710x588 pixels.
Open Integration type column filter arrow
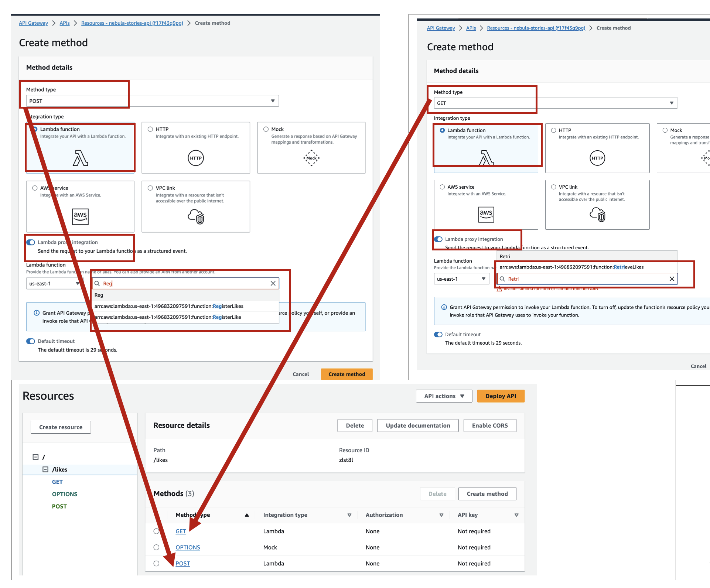tap(349, 515)
